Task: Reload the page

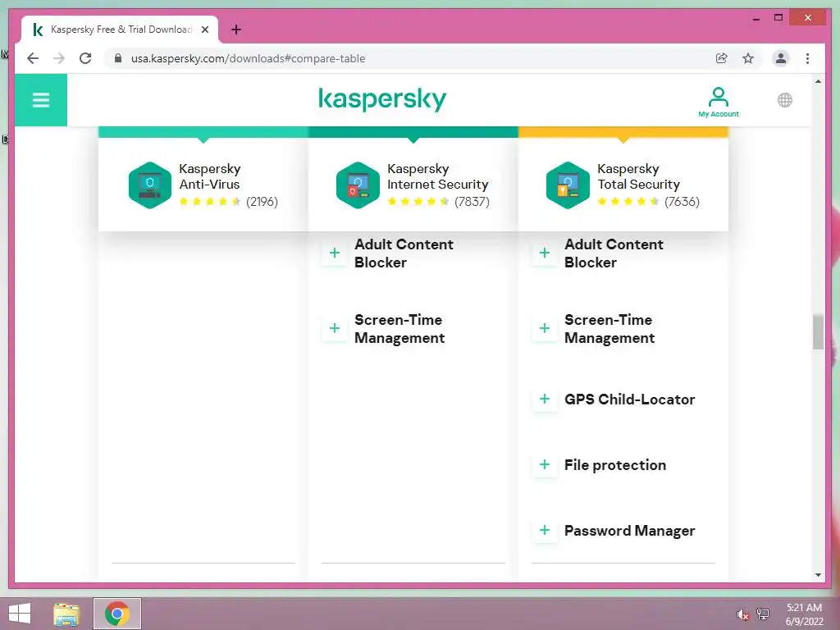Action: (85, 58)
